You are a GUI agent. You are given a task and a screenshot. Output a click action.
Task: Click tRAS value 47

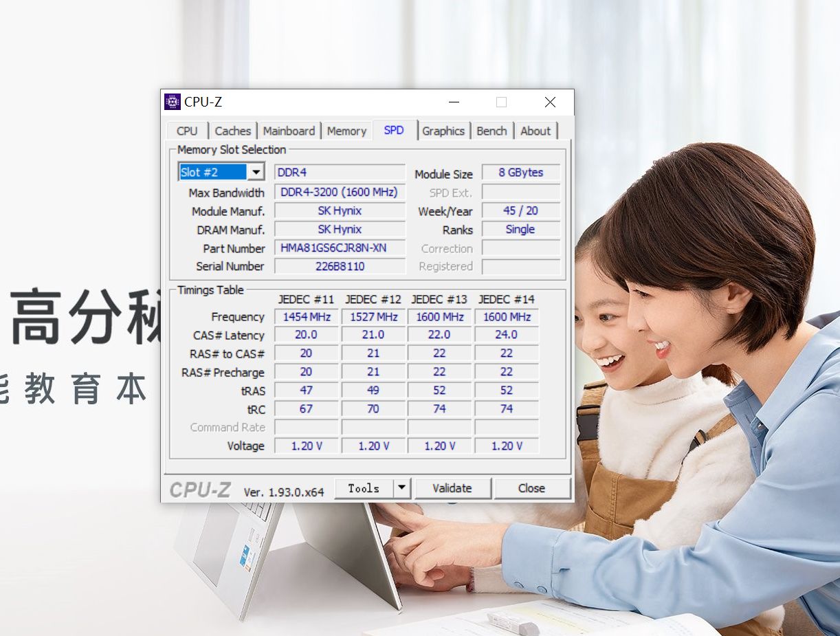(x=307, y=391)
